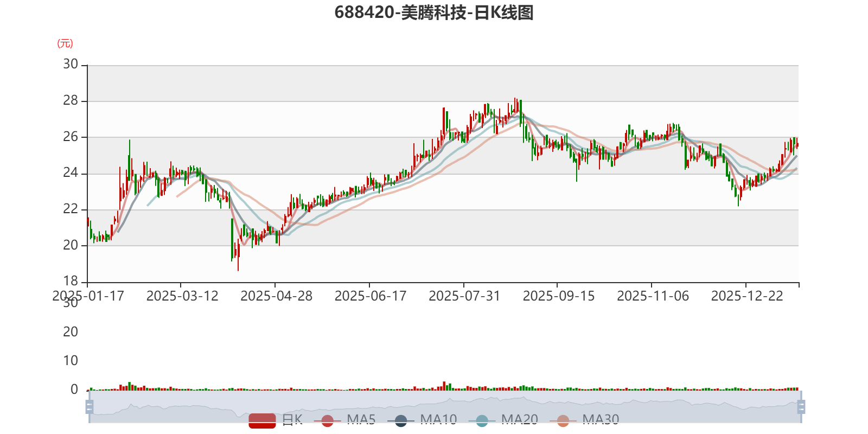Pick the 2025-06-17 date label
868x434 pixels.
(371, 296)
